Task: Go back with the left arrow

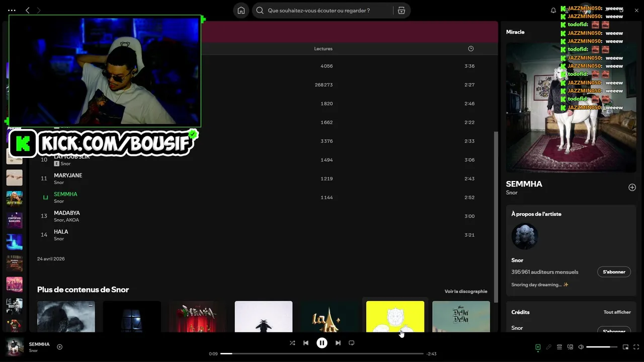Action: click(x=28, y=10)
